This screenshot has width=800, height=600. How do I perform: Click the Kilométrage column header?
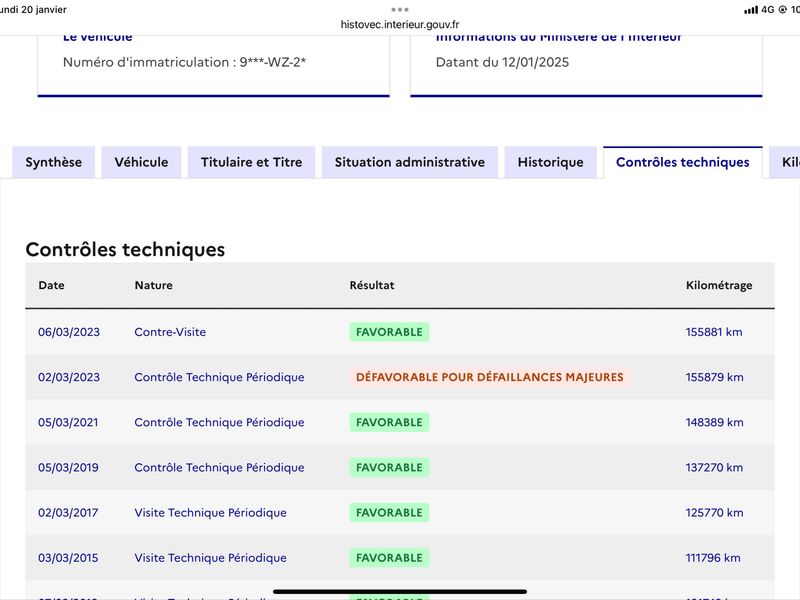point(719,285)
